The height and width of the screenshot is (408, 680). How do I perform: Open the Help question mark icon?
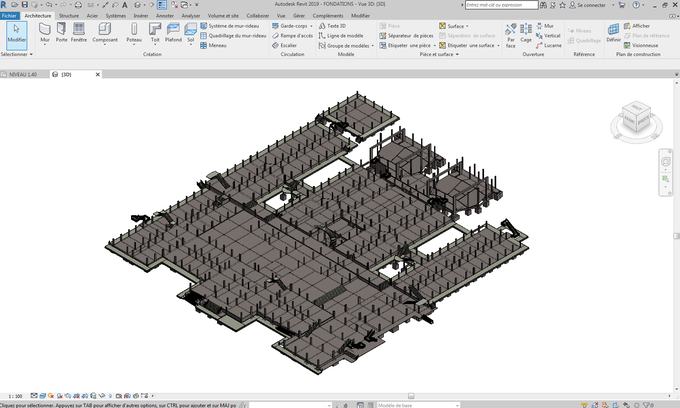[x=636, y=5]
